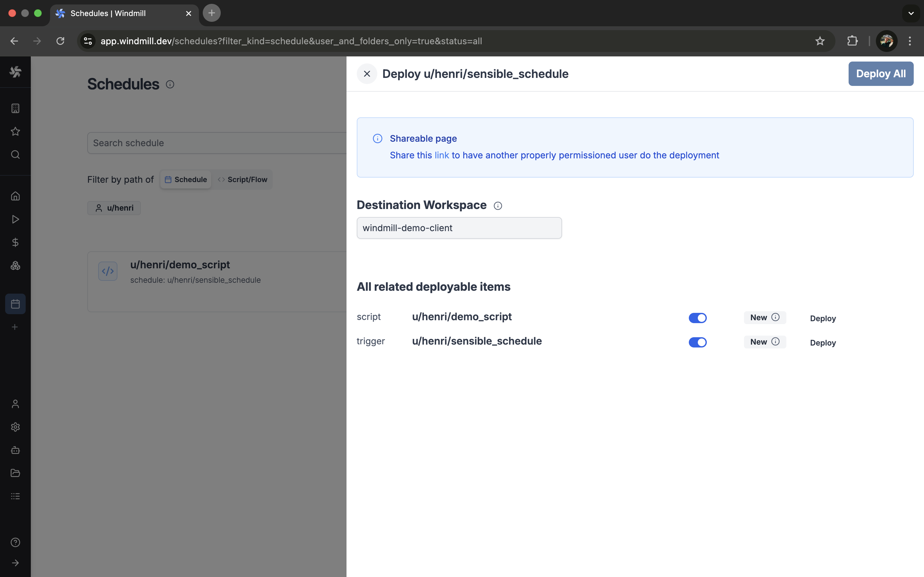
Task: Open the Resources cubes icon in sidebar
Action: pos(15,266)
